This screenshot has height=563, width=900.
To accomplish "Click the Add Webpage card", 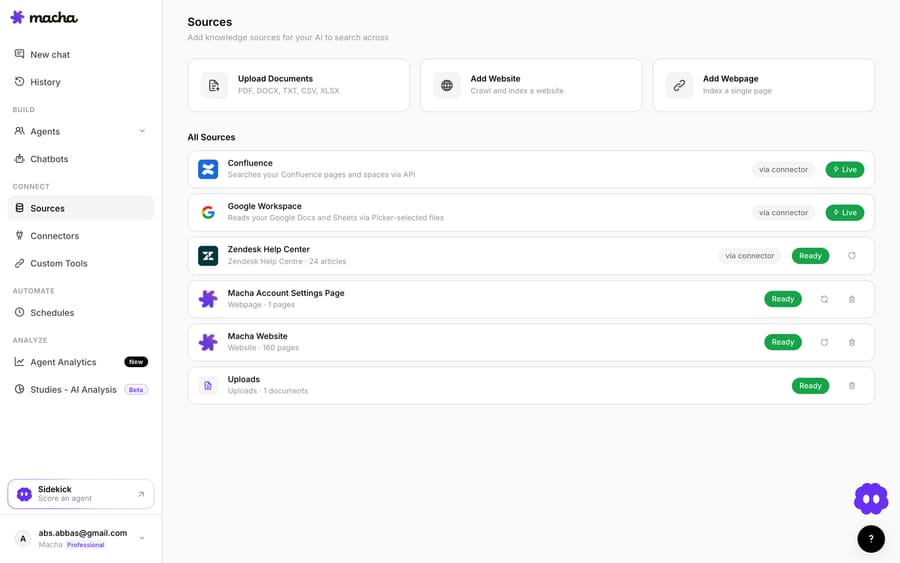I will 763,85.
